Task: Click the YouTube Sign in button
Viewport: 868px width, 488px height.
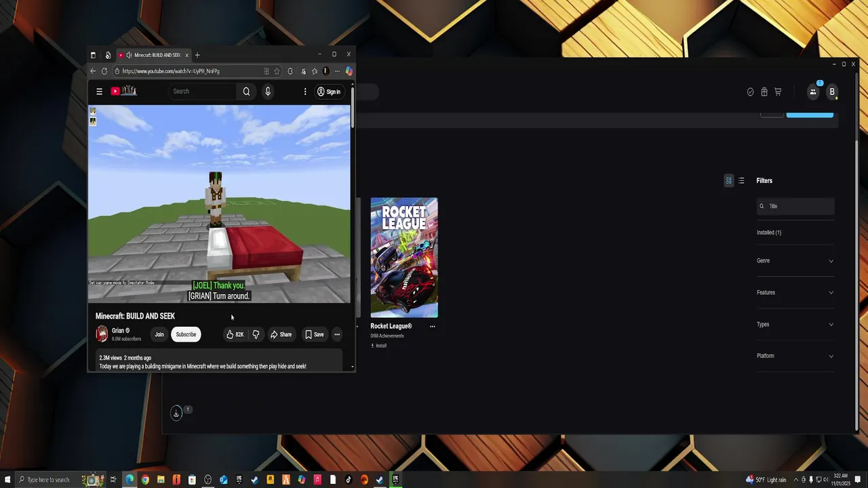Action: coord(329,91)
